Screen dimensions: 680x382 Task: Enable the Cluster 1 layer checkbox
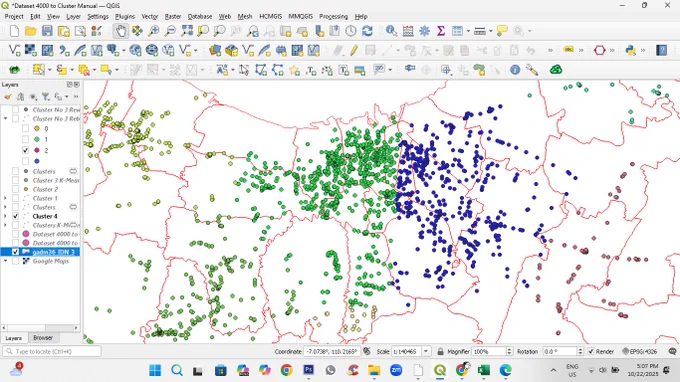tap(16, 198)
